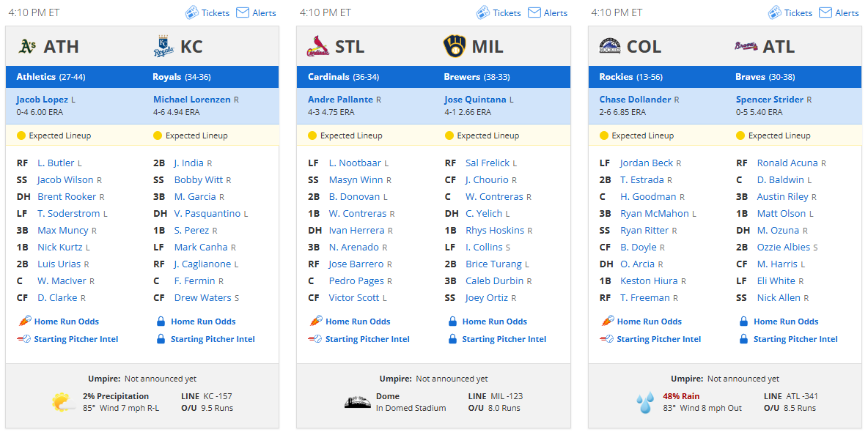Click the Rockies team logo

(x=609, y=46)
